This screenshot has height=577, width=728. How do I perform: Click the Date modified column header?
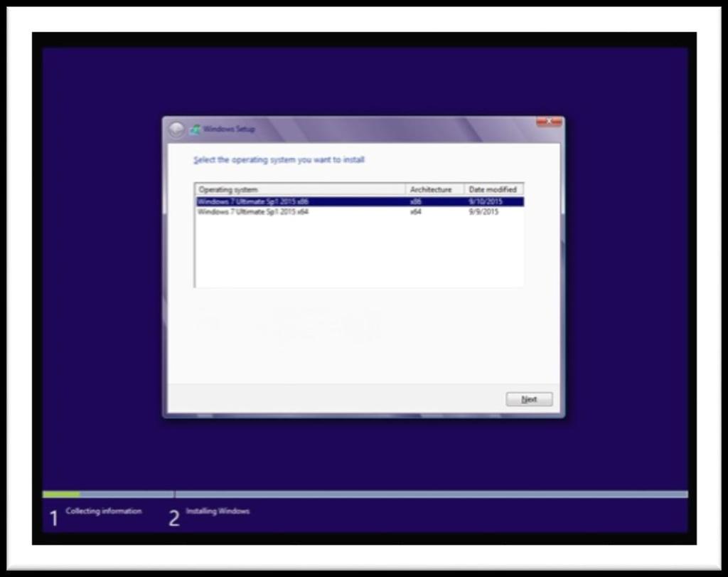[493, 189]
